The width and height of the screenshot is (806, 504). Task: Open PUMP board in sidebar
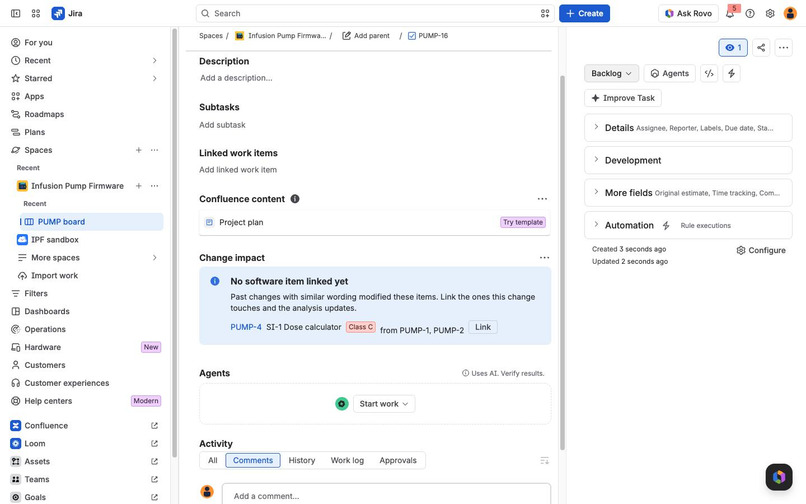click(91, 222)
